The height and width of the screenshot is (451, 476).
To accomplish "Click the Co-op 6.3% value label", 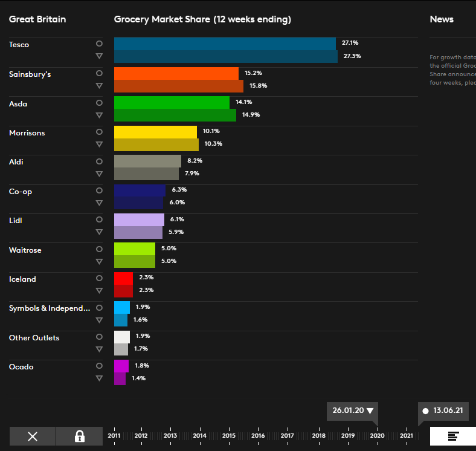I will [x=179, y=190].
